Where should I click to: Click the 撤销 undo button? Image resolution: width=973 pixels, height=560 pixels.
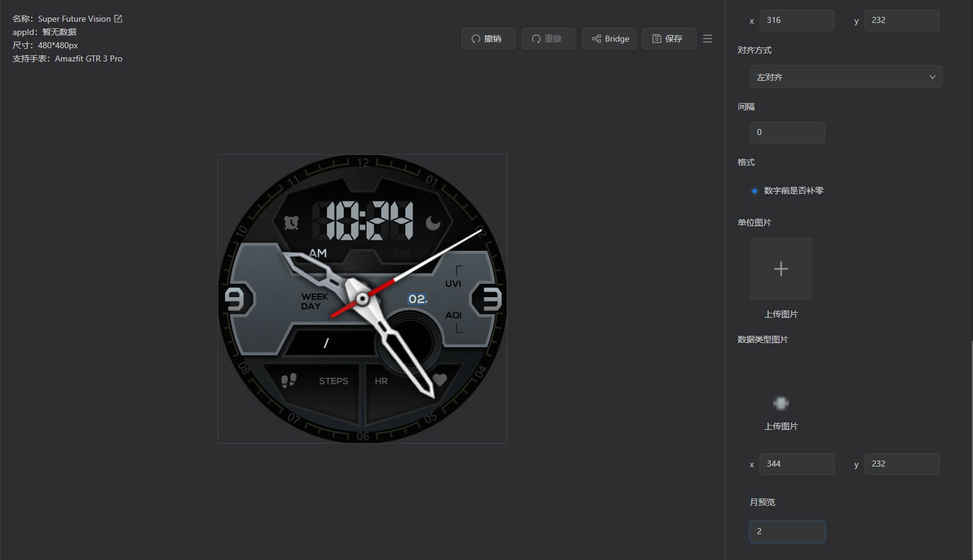tap(487, 39)
